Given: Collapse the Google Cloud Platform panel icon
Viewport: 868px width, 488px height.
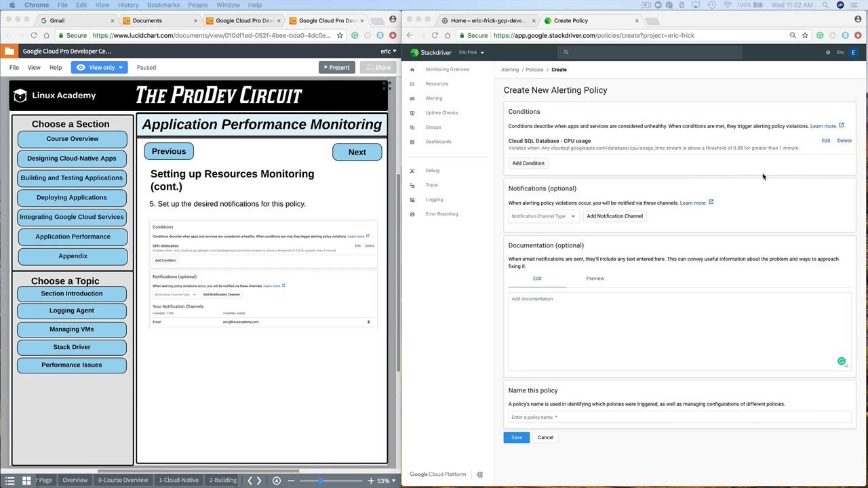Looking at the screenshot, I should click(479, 474).
